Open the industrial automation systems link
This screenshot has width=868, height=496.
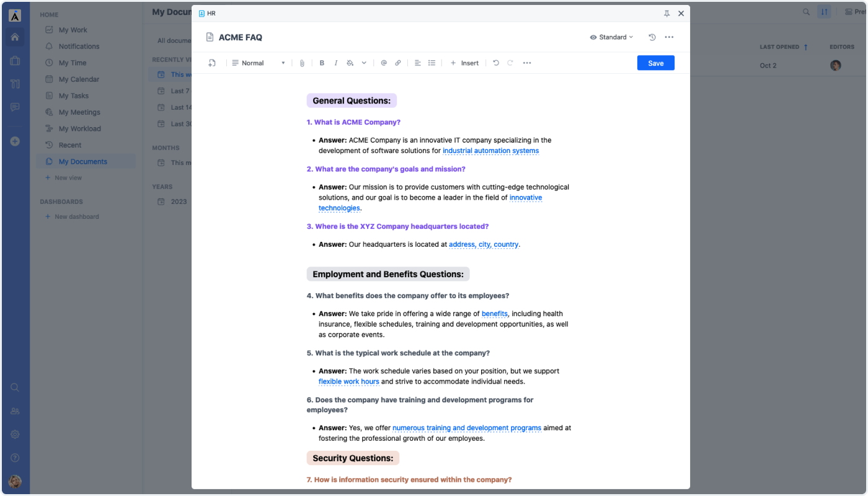490,151
